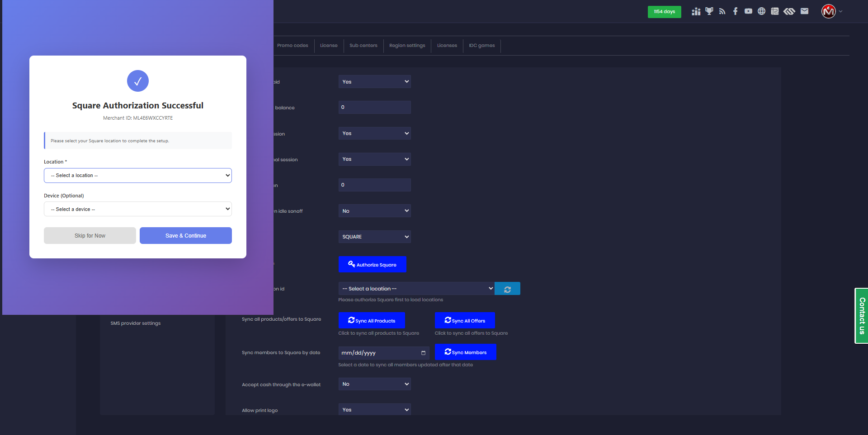868x435 pixels.
Task: Click the red M profile avatar
Action: (829, 11)
